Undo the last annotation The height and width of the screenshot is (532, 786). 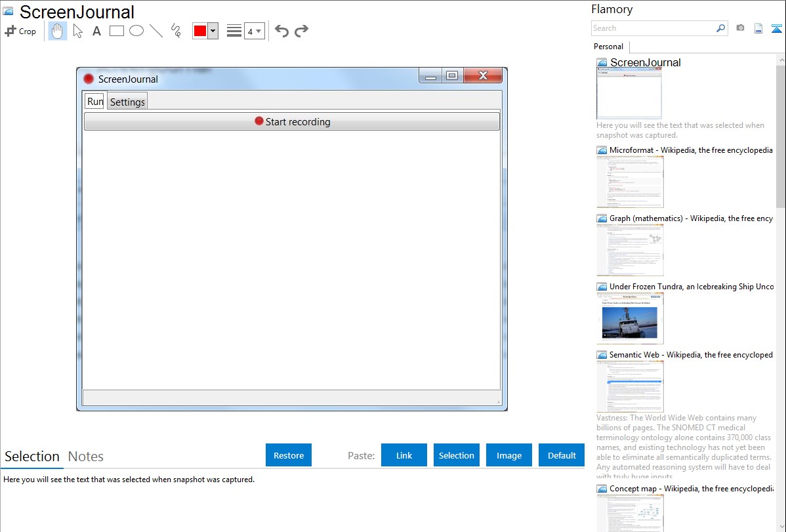click(281, 31)
